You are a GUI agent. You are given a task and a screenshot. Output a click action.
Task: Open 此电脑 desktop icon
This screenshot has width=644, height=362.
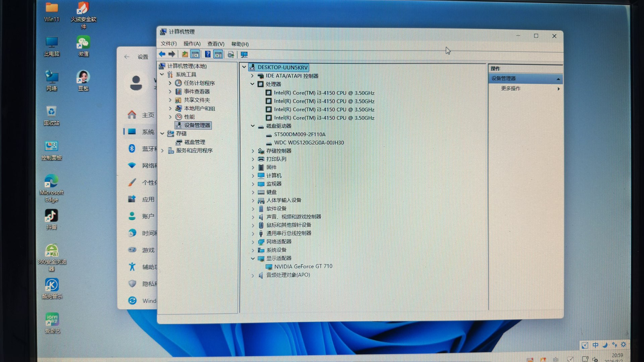coord(52,47)
